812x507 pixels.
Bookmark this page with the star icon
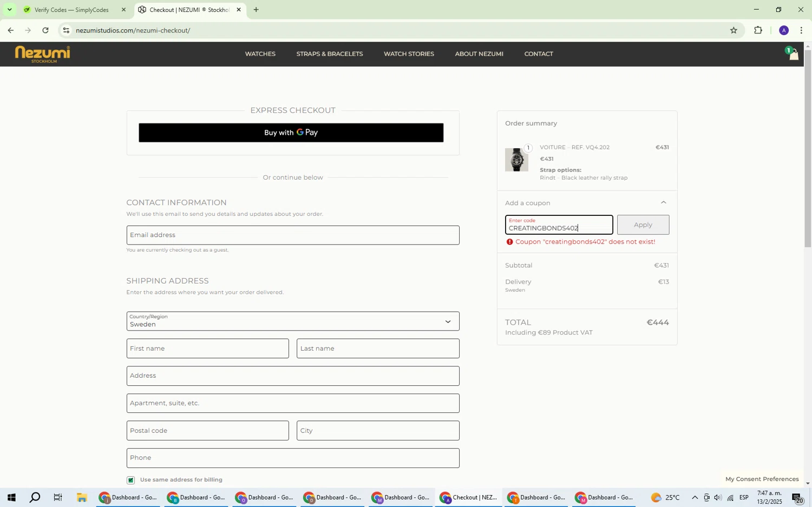coord(734,30)
